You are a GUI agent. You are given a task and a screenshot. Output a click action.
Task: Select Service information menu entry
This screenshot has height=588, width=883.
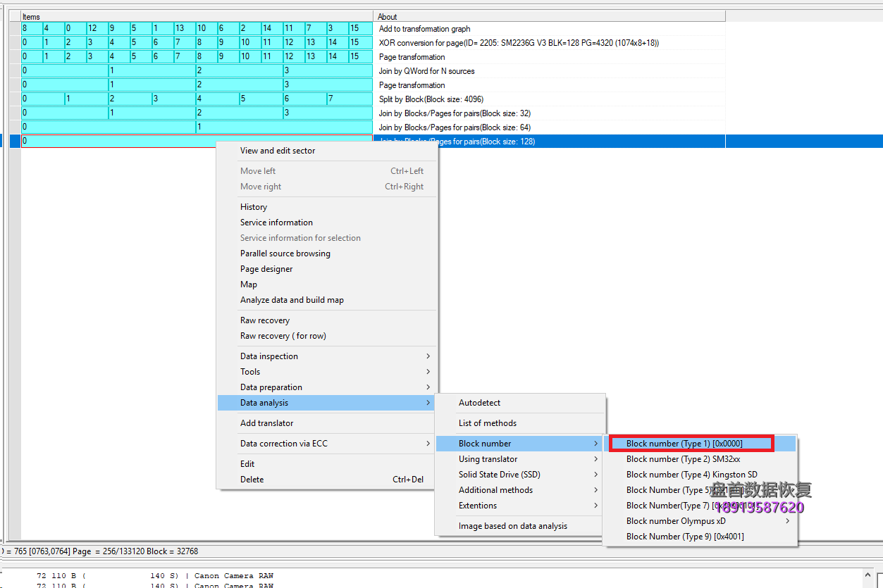click(326, 223)
